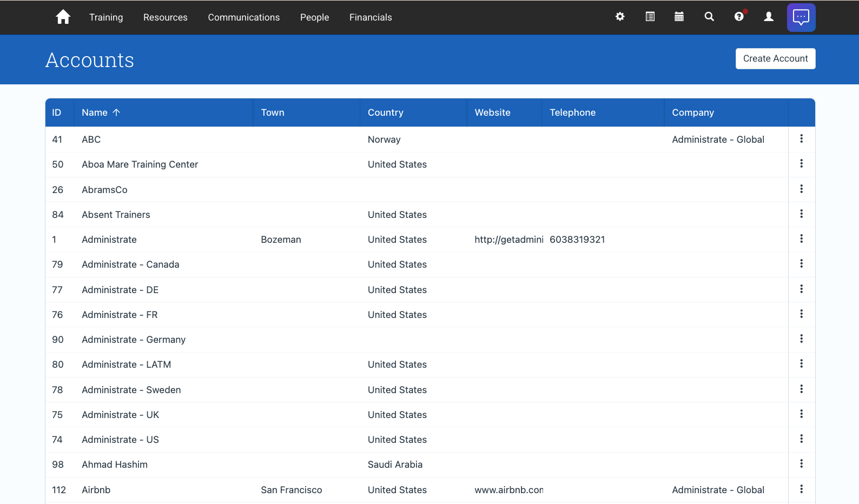
Task: Open the Financials menu
Action: (x=371, y=17)
